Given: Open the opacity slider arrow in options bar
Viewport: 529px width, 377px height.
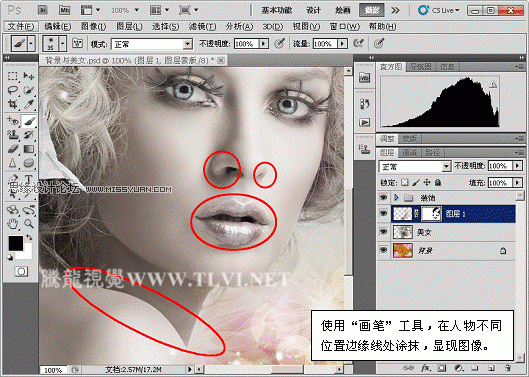Looking at the screenshot, I should click(263, 44).
